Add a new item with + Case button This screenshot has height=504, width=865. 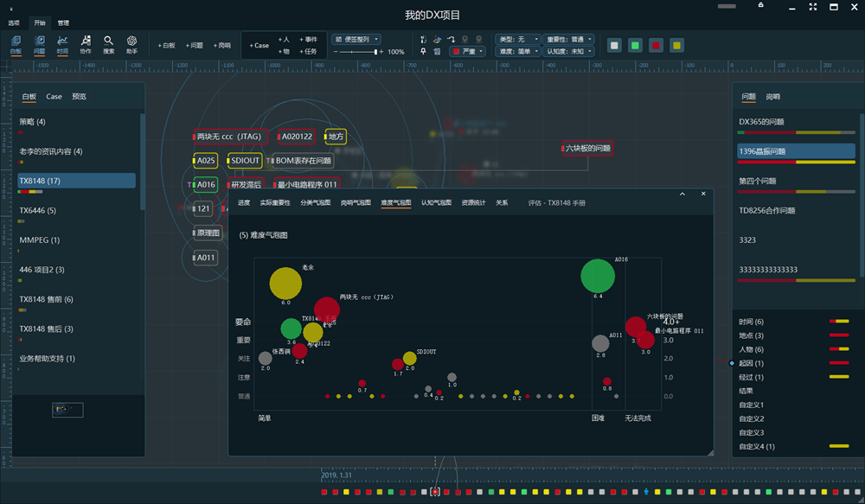[x=259, y=46]
